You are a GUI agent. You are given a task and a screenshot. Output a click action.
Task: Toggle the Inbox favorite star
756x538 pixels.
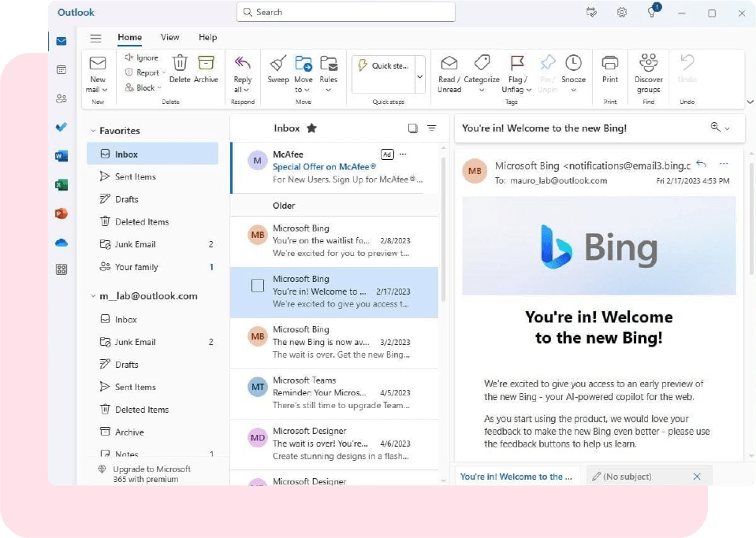(311, 128)
